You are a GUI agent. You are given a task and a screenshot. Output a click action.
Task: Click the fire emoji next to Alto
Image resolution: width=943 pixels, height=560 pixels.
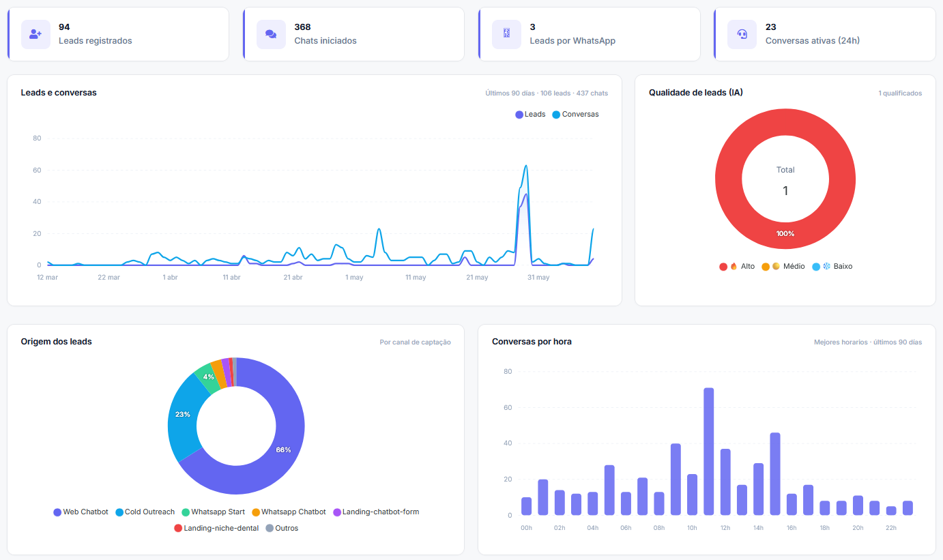click(x=734, y=266)
